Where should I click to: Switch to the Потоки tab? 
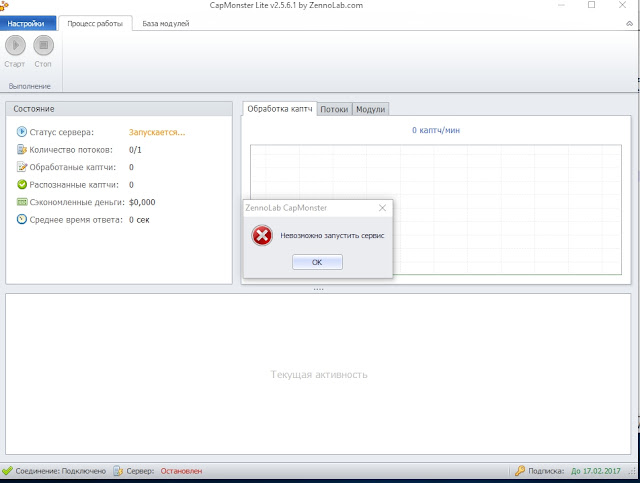334,109
